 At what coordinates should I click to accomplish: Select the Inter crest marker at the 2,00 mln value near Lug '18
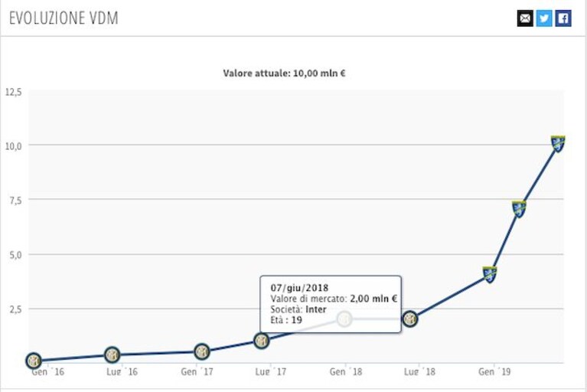410,319
